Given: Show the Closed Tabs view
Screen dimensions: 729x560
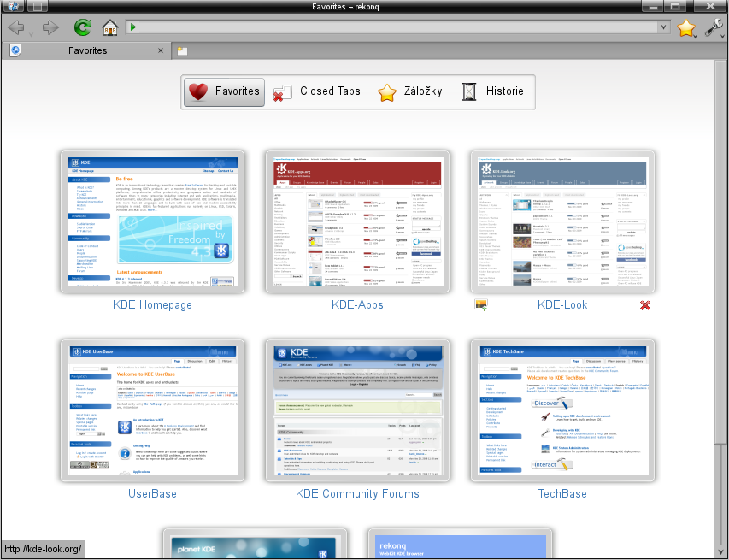Looking at the screenshot, I should pyautogui.click(x=316, y=91).
